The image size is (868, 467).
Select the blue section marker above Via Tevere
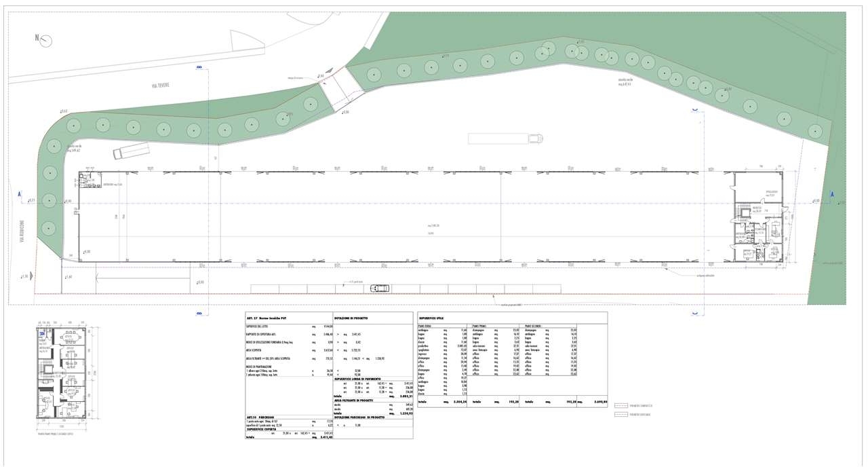[x=199, y=67]
